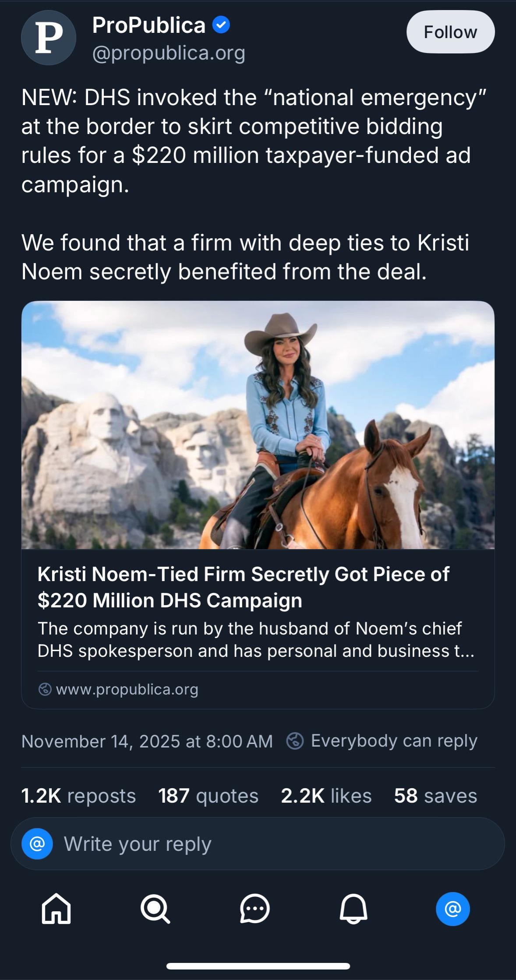Open the Search tab
The width and height of the screenshot is (516, 980).
[x=155, y=909]
